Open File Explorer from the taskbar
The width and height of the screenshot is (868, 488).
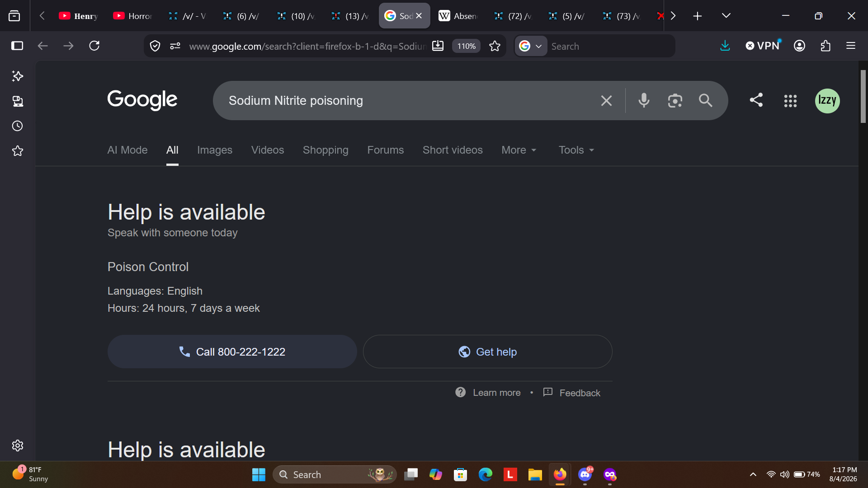(x=535, y=474)
